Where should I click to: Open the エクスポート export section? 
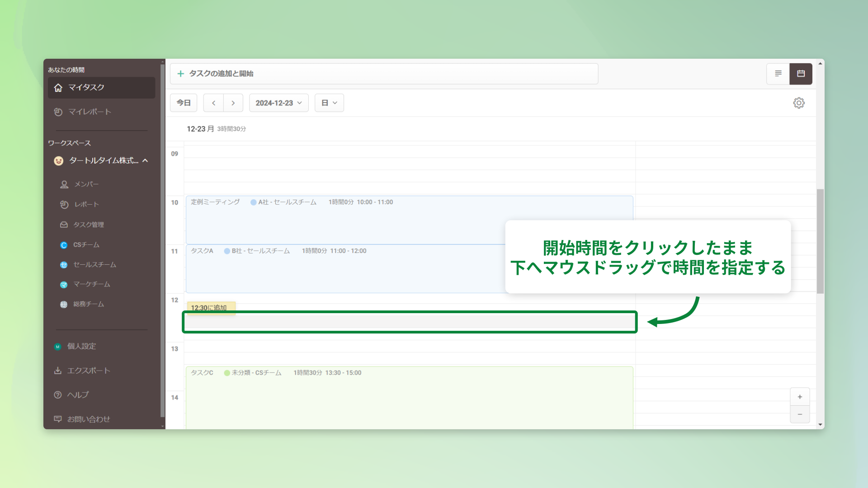(89, 371)
